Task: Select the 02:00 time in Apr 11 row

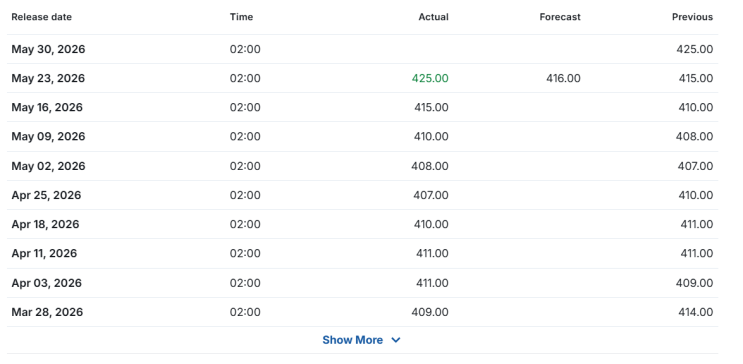Action: tap(245, 254)
